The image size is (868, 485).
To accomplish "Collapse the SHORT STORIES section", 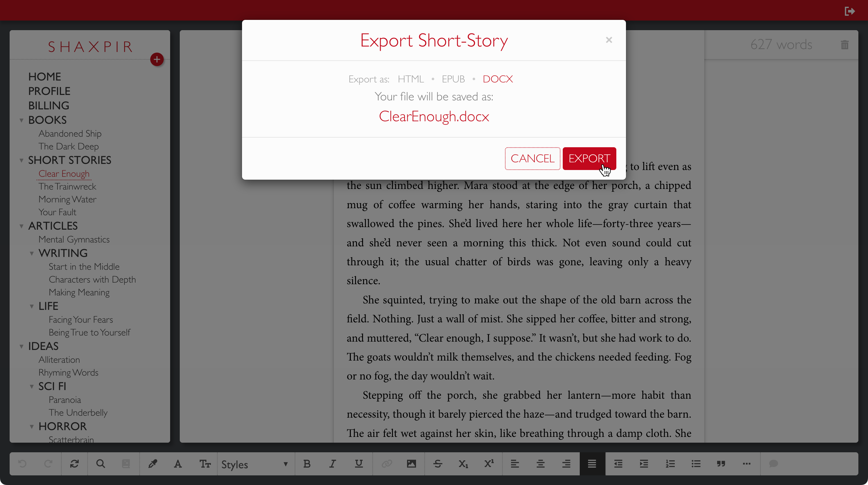I will click(22, 160).
